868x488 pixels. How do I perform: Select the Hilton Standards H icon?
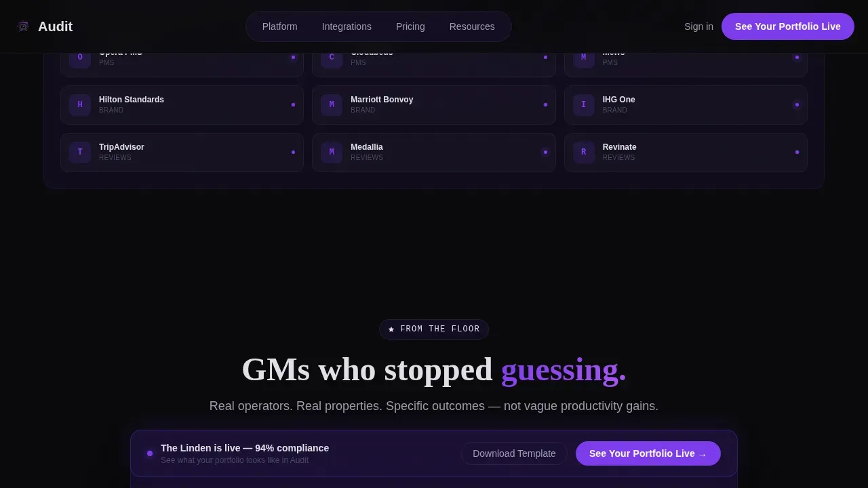coord(80,105)
